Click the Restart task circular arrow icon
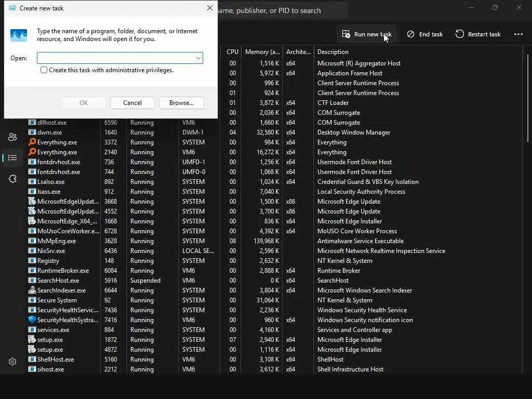The width and height of the screenshot is (532, 399). [459, 34]
